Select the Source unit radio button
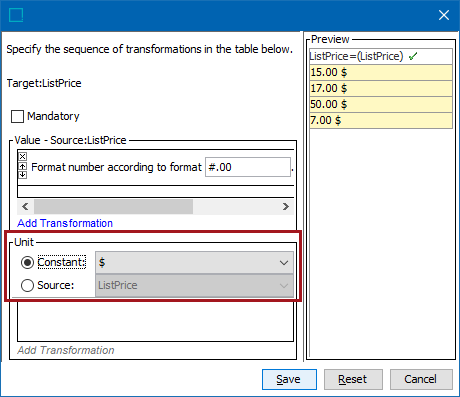The width and height of the screenshot is (460, 397). (27, 286)
